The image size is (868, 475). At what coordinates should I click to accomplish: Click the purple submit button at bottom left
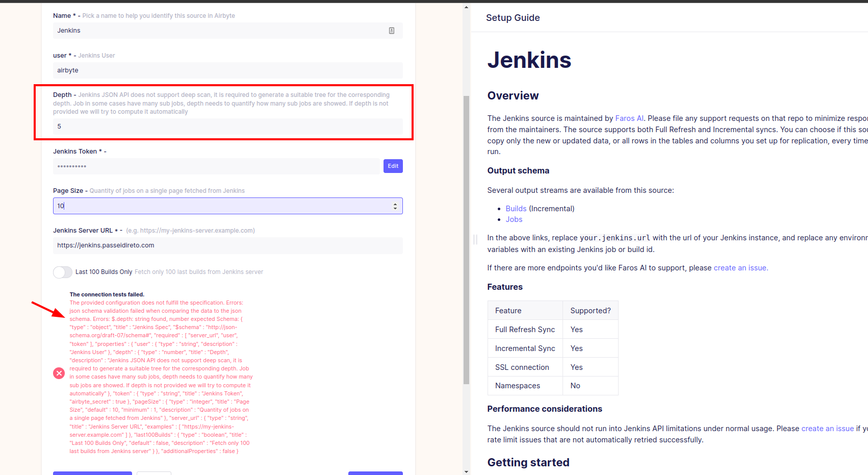click(x=92, y=473)
